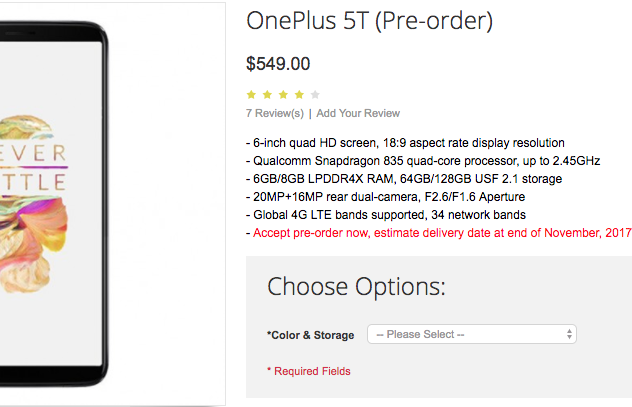Expand the Color & Storage dropdown
This screenshot has height=407, width=632.
click(472, 334)
